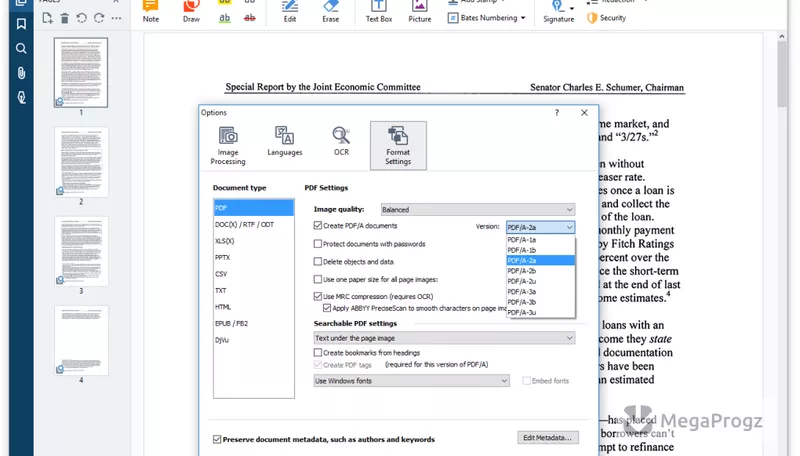Open the attachments paperclip panel
This screenshot has width=800, height=456.
click(21, 73)
